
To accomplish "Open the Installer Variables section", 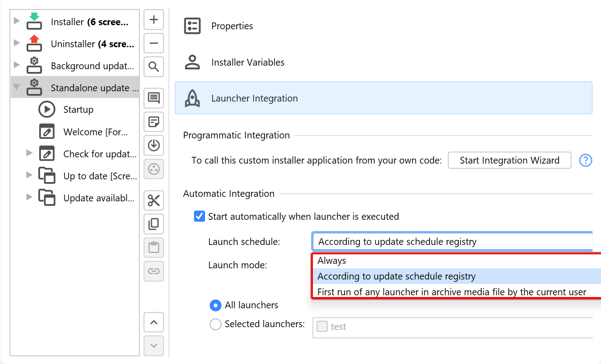I will pyautogui.click(x=248, y=62).
